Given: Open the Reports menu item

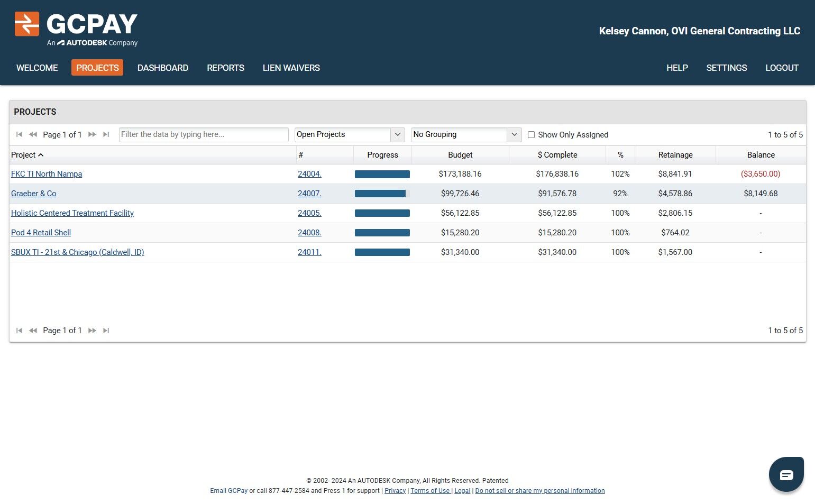Looking at the screenshot, I should 225,68.
